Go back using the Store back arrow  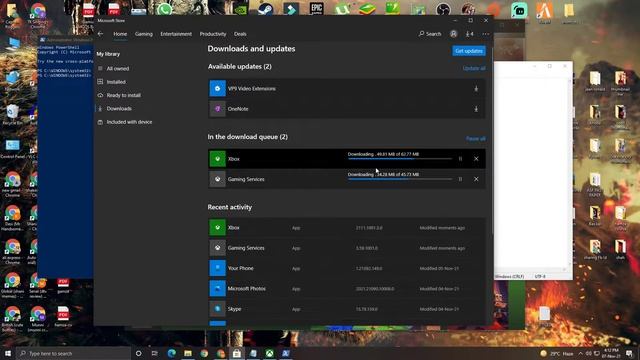tap(100, 34)
